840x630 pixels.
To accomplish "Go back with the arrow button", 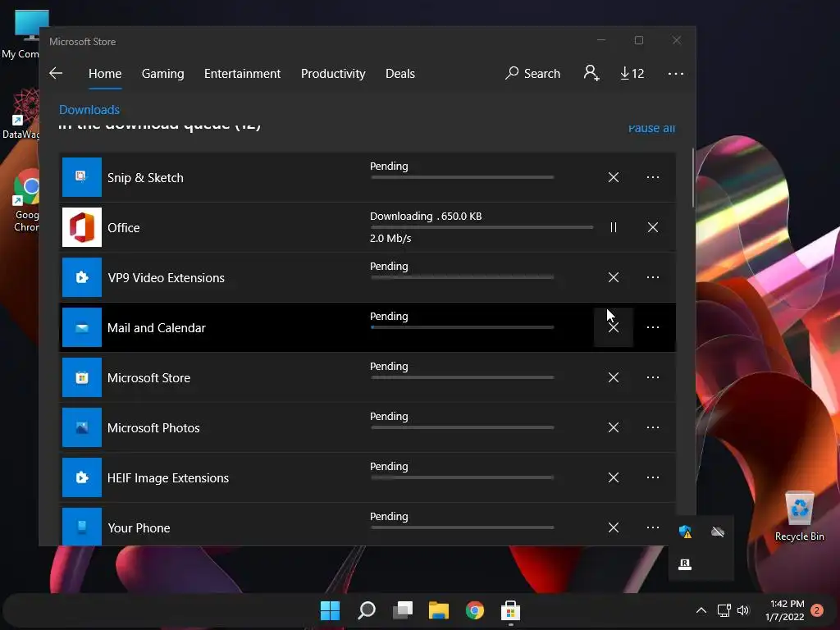I will 56,73.
